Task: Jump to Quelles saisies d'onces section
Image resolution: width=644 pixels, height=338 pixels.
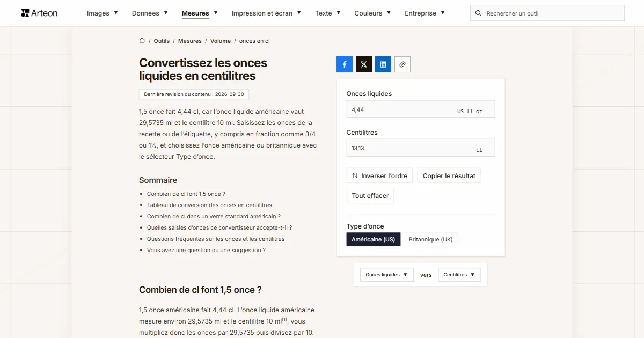Action: tap(219, 227)
